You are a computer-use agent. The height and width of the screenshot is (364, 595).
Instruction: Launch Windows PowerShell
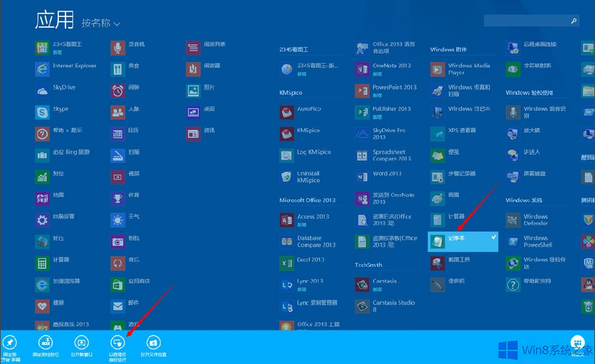click(530, 242)
